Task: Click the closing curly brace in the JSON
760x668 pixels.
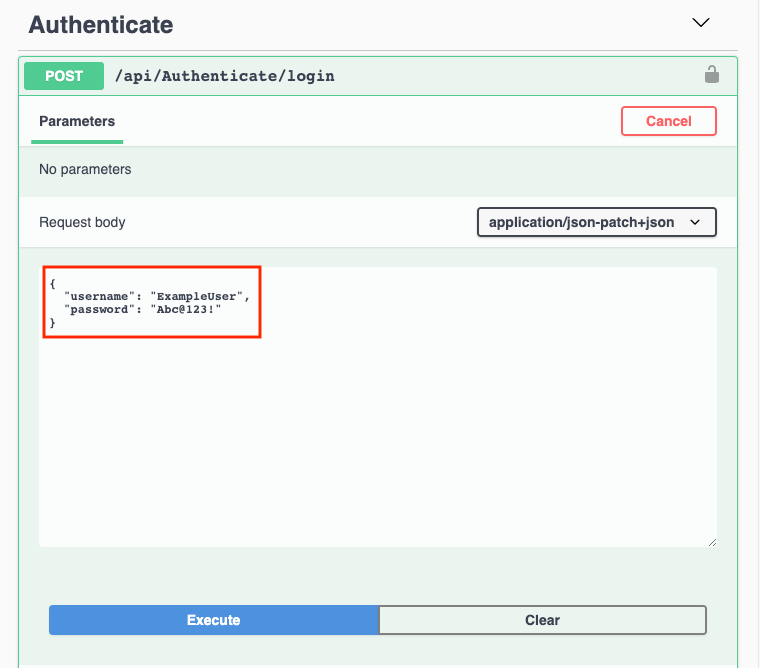Action: (x=52, y=323)
